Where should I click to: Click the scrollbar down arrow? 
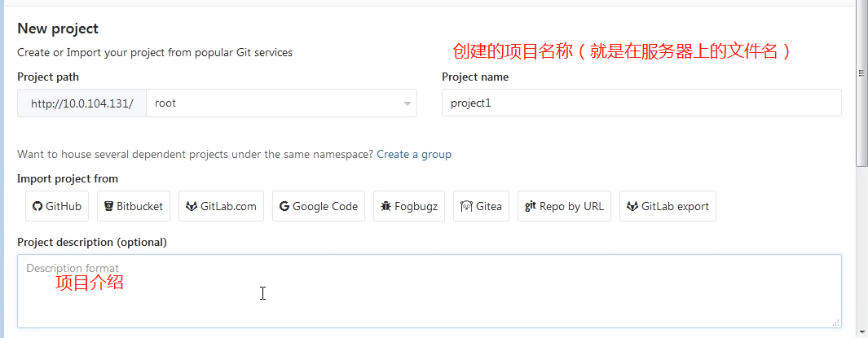coord(862,332)
